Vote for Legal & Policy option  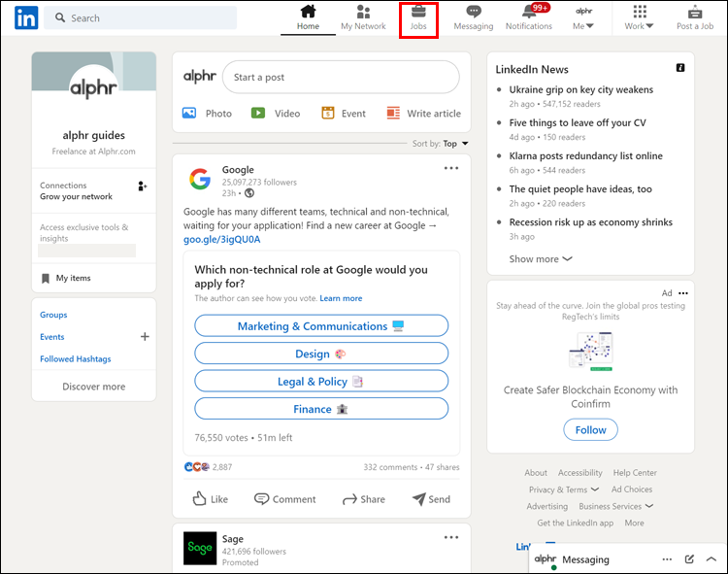[x=321, y=382]
